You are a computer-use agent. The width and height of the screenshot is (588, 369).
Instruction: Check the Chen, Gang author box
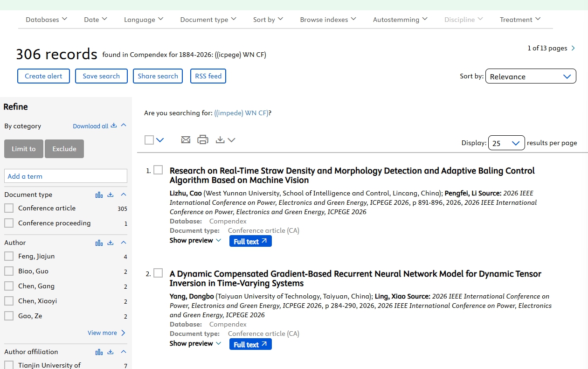(9, 286)
